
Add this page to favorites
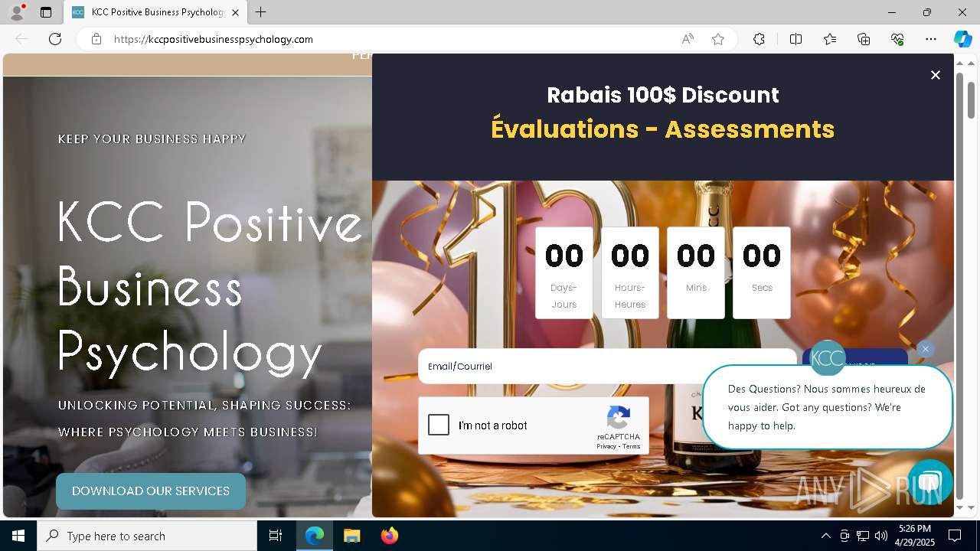[x=718, y=39]
